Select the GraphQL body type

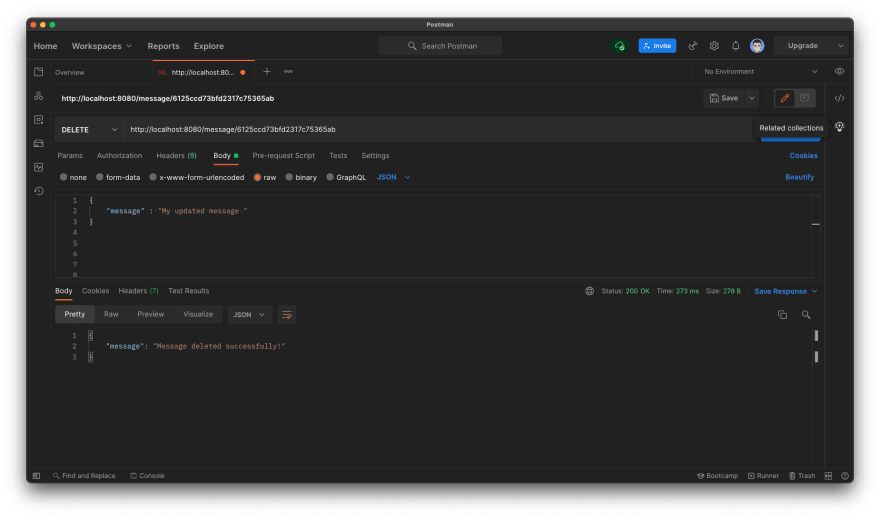coord(346,177)
